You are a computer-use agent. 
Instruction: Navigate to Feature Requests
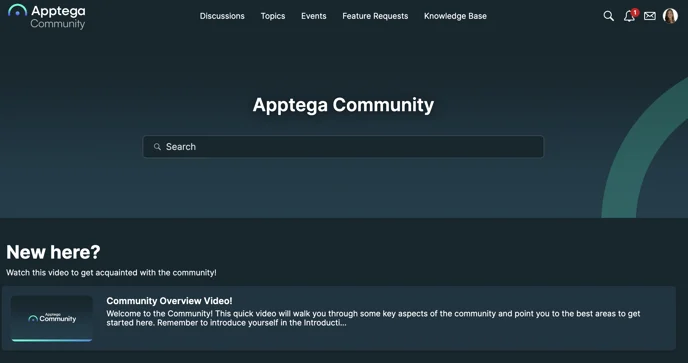375,16
